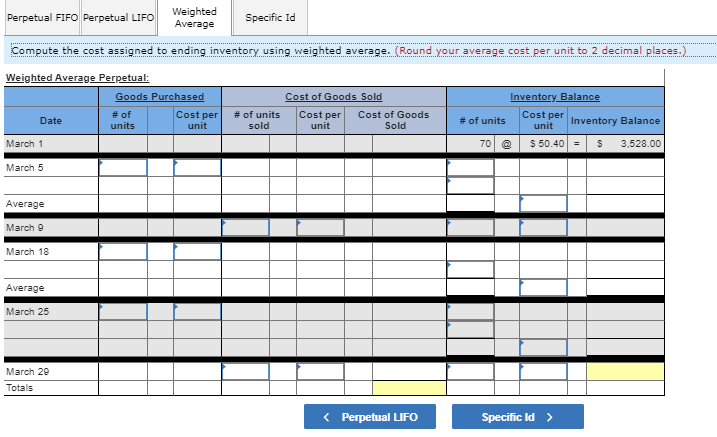717x437 pixels.
Task: Click March 29 inventory units field
Action: (x=471, y=372)
